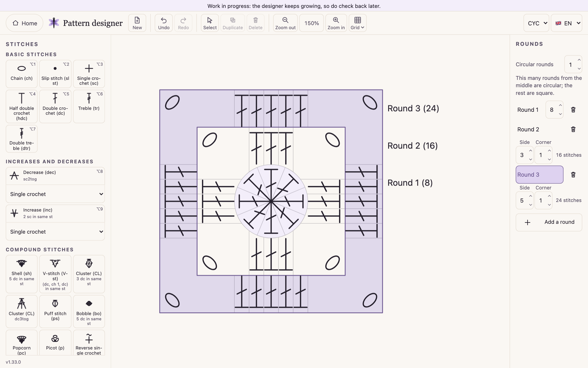Zoom out of the canvas
The width and height of the screenshot is (588, 368).
(285, 23)
